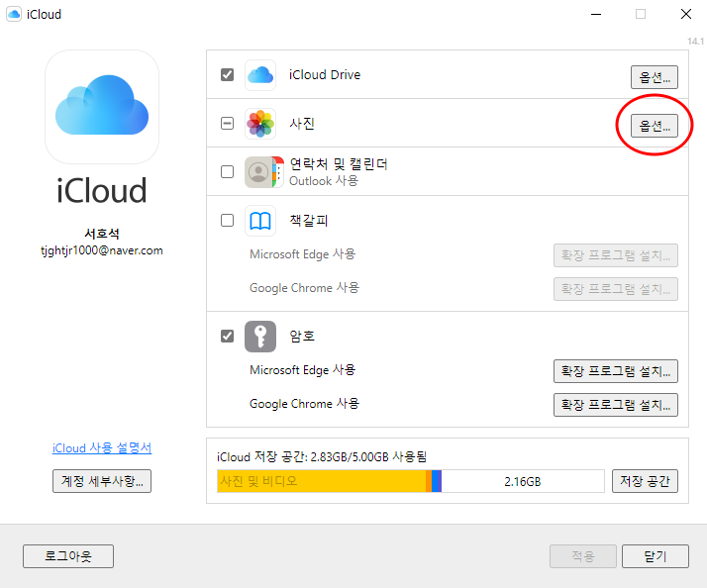707x588 pixels.
Task: Close the iCloud window with X
Action: coord(686,14)
